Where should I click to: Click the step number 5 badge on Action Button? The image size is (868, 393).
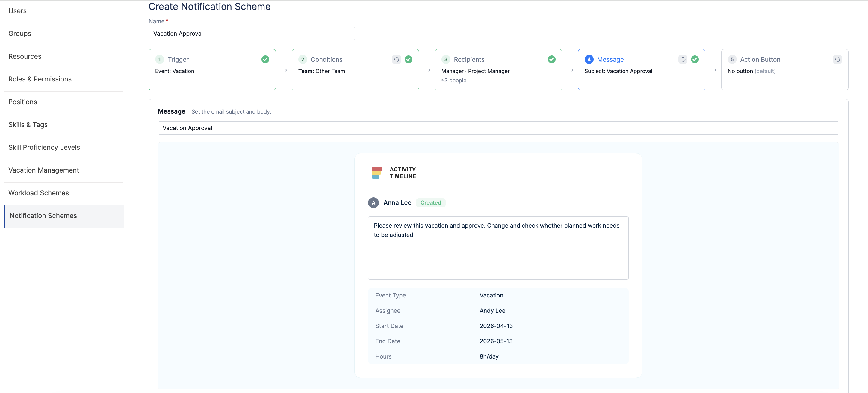coord(732,59)
